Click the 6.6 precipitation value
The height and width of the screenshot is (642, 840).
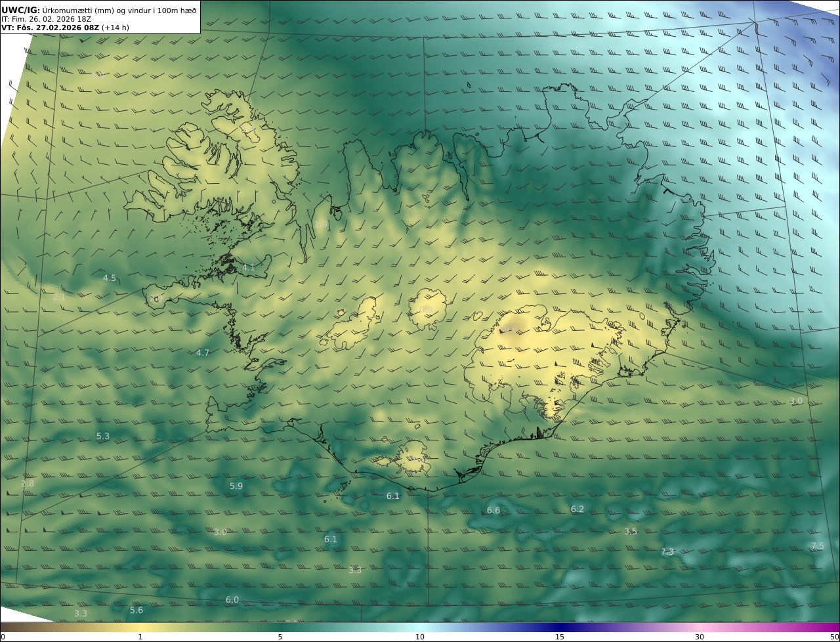tap(493, 511)
